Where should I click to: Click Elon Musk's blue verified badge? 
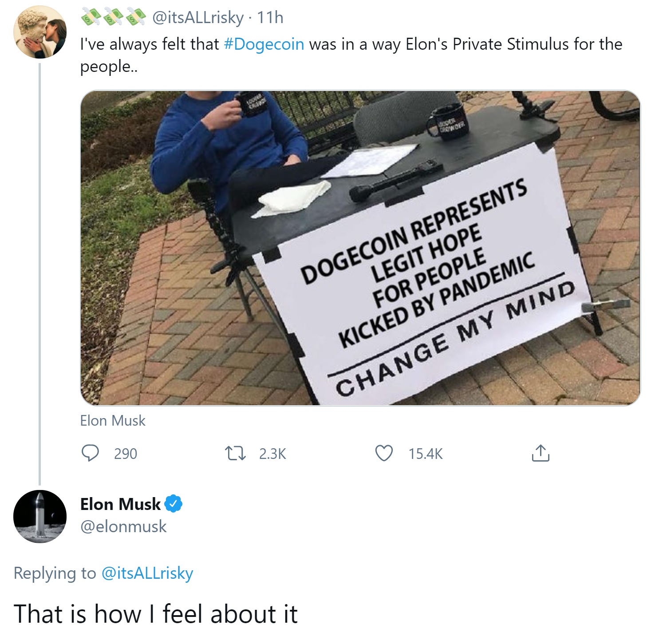[174, 504]
